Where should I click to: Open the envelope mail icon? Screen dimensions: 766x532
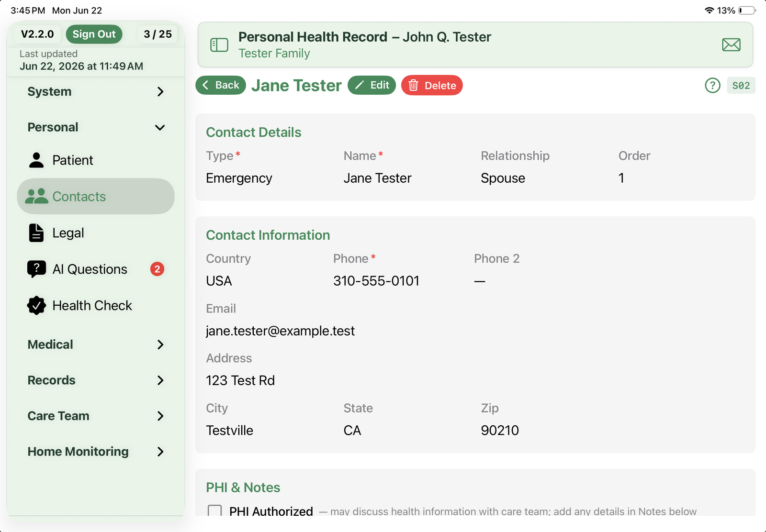[x=731, y=45]
